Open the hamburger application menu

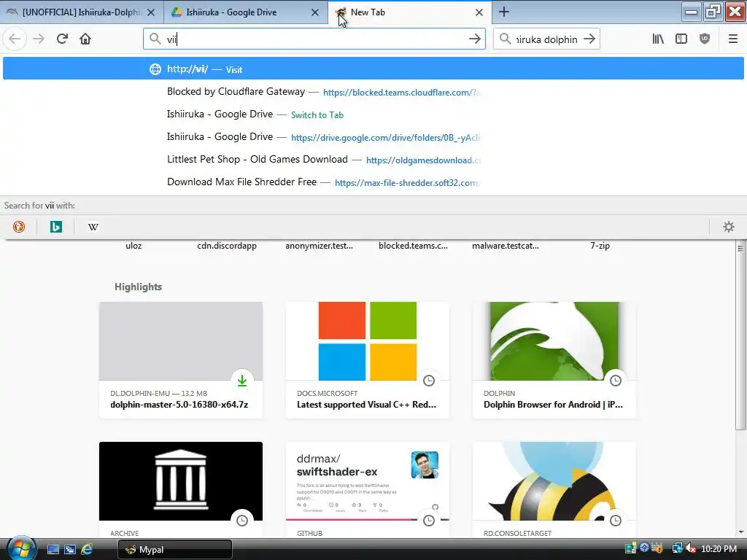(x=733, y=39)
